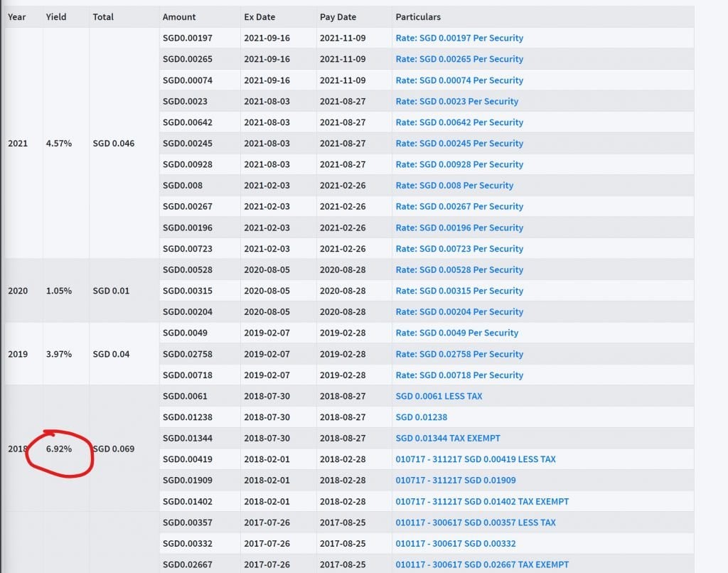Click the "Rate: SGD 0.00928 Per Security" link

tap(459, 164)
